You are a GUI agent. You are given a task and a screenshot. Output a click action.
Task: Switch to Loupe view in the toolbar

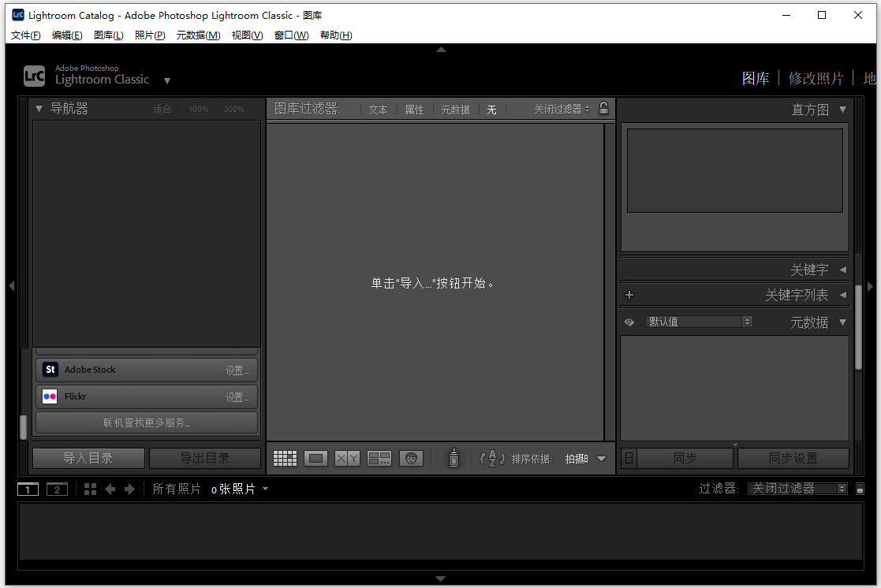coord(315,458)
